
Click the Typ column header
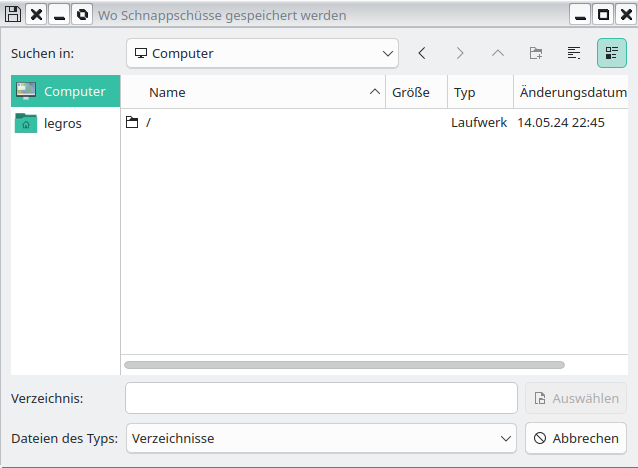coord(465,92)
